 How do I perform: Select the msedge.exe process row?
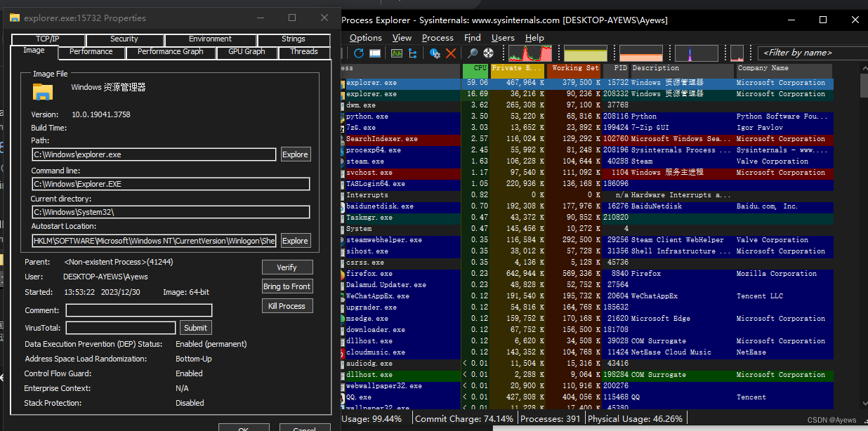pos(586,319)
